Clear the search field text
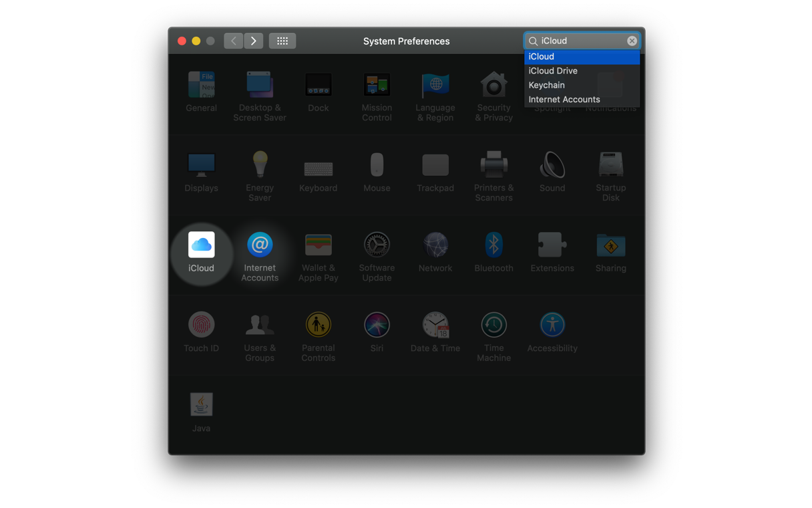The width and height of the screenshot is (812, 508). [632, 41]
